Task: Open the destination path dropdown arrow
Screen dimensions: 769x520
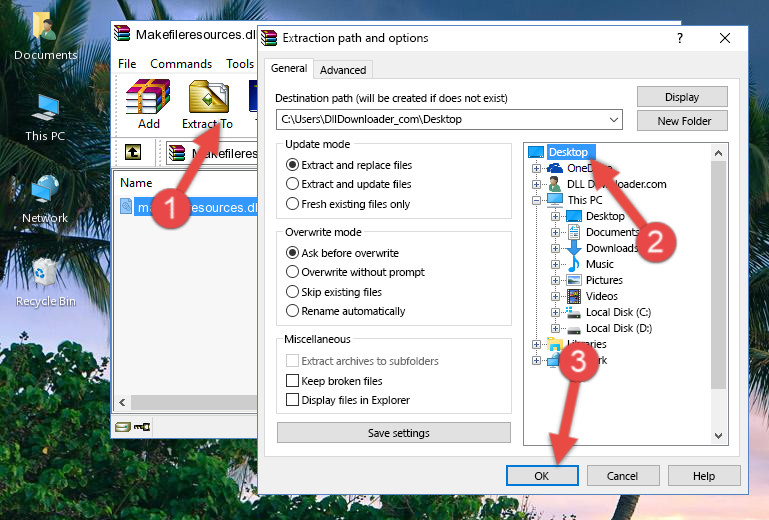Action: pyautogui.click(x=614, y=119)
